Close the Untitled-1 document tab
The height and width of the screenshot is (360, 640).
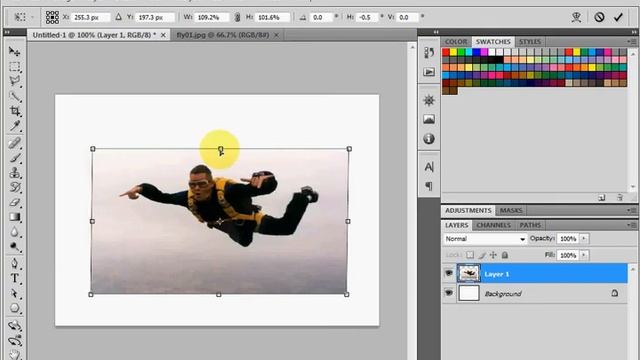point(163,36)
